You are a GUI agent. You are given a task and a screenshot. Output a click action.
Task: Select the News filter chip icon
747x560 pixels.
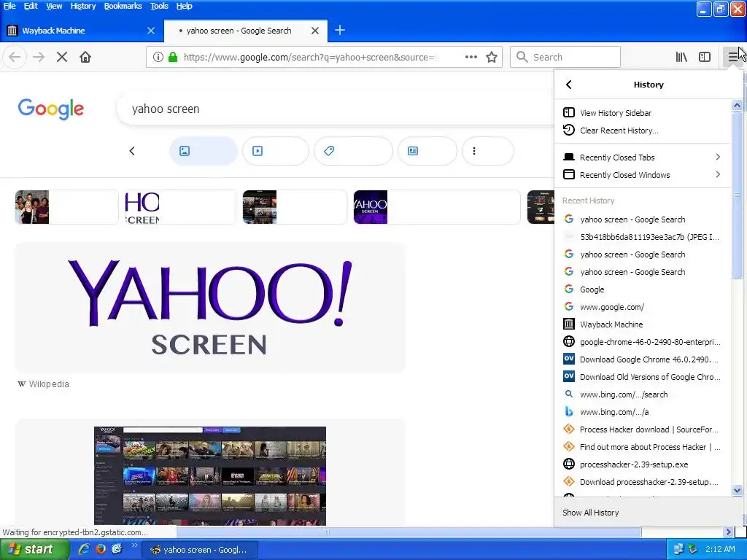click(413, 151)
